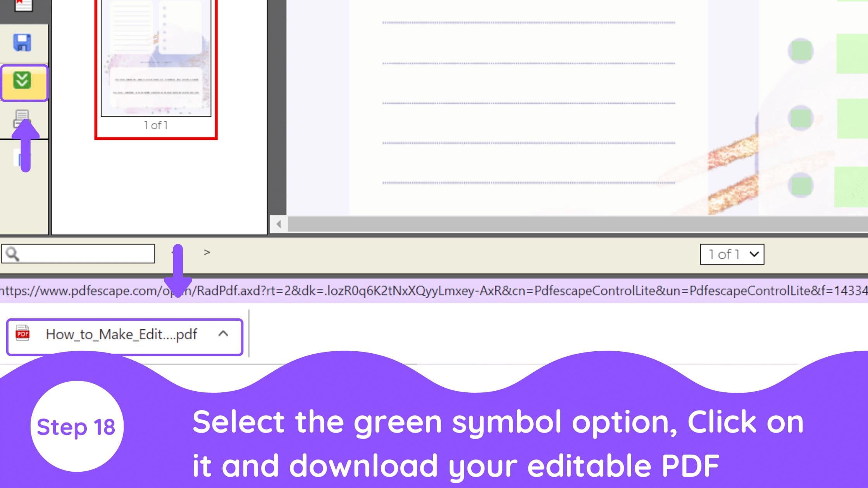The width and height of the screenshot is (868, 488).
Task: Click the green Save and Download icon
Action: tap(22, 80)
